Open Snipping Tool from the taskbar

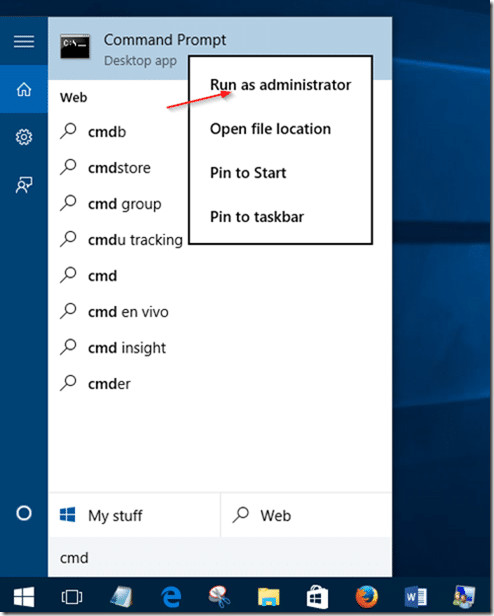219,597
